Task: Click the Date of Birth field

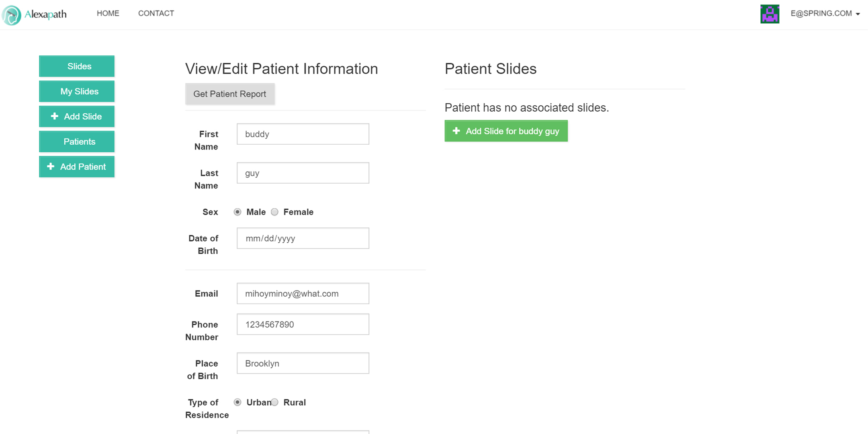Action: [303, 238]
